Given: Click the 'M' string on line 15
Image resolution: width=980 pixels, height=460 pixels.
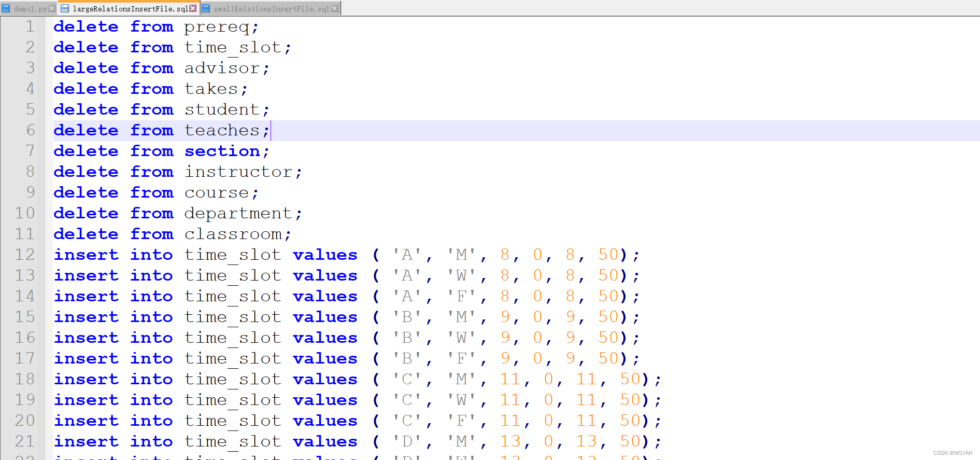Looking at the screenshot, I should (461, 317).
